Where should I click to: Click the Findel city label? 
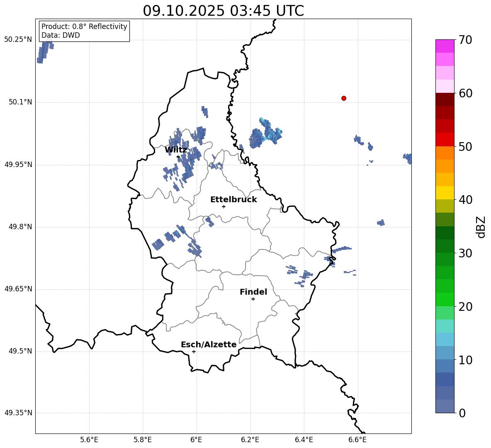pyautogui.click(x=253, y=292)
